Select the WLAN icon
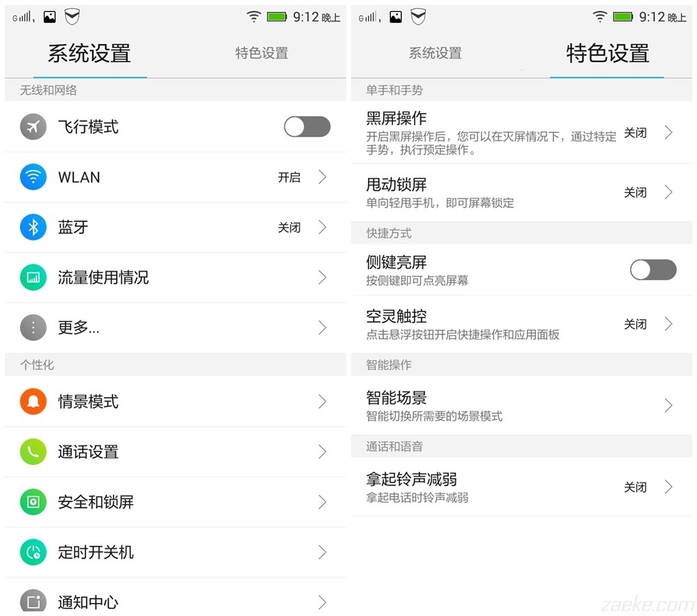 33,177
